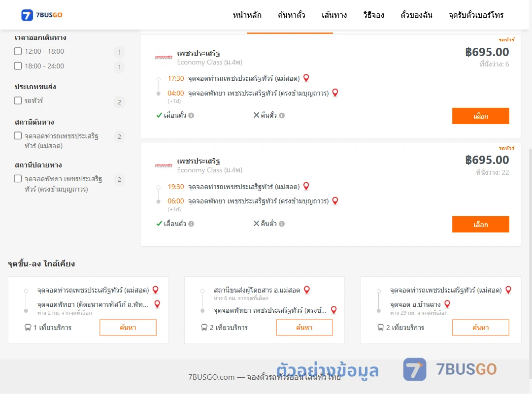Go to หน้าหลัก in top navigation
The image size is (532, 394).
[x=247, y=15]
